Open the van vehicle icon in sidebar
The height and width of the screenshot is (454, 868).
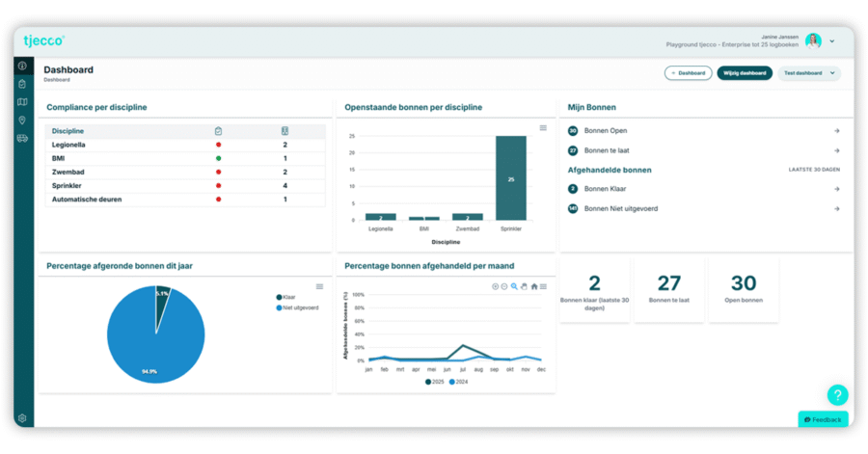coord(22,138)
